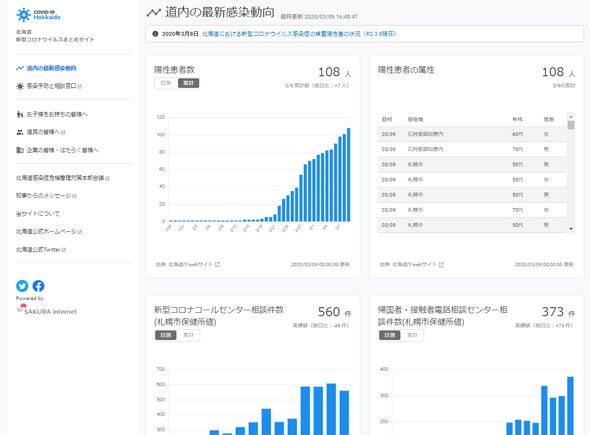Click scroll-up arrow of patient attributes table
The image size is (590, 435).
click(x=571, y=116)
